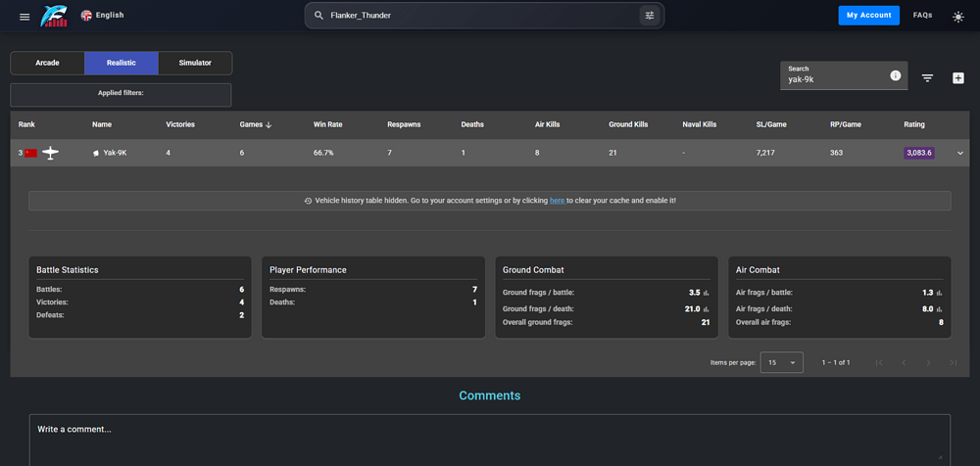Screen dimensions: 980x466
Task: Show chart for Air frags / death
Action: point(939,307)
